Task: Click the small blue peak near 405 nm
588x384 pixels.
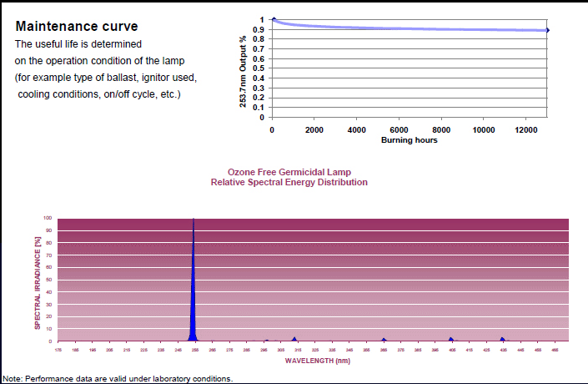Action: (x=451, y=339)
